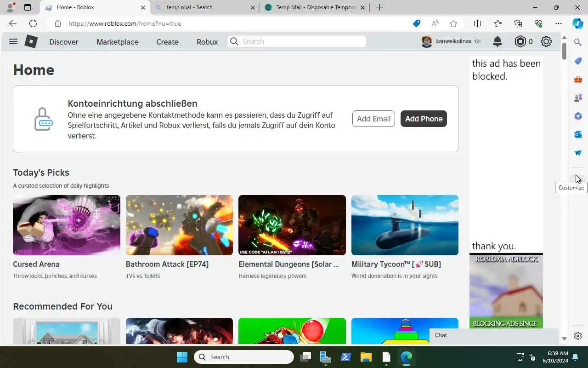588x368 pixels.
Task: Open the Windows notification bell in the tray
Action: pyautogui.click(x=576, y=357)
